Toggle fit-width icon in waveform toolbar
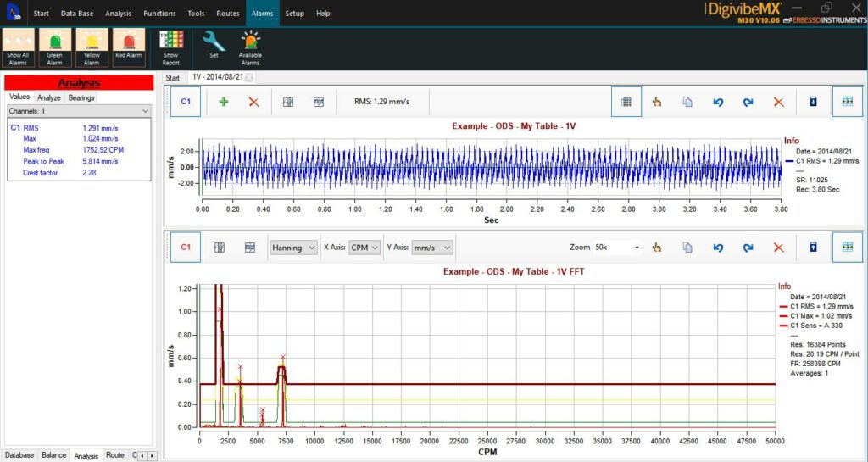This screenshot has height=462, width=868. click(847, 102)
